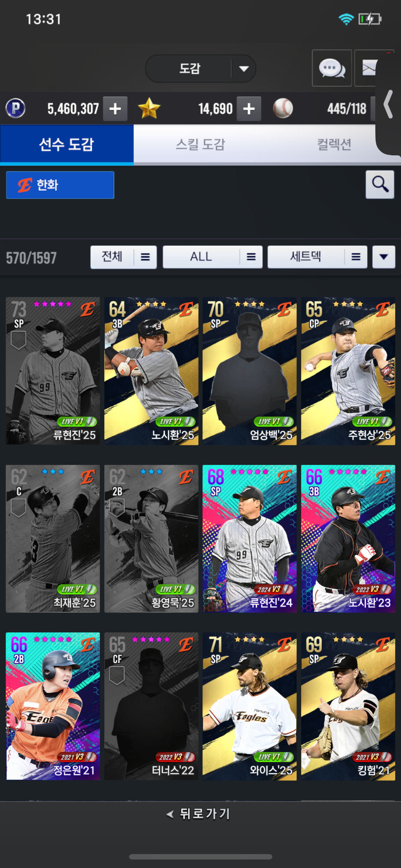Open the ALL filter dropdown
Image resolution: width=401 pixels, height=868 pixels.
[213, 257]
